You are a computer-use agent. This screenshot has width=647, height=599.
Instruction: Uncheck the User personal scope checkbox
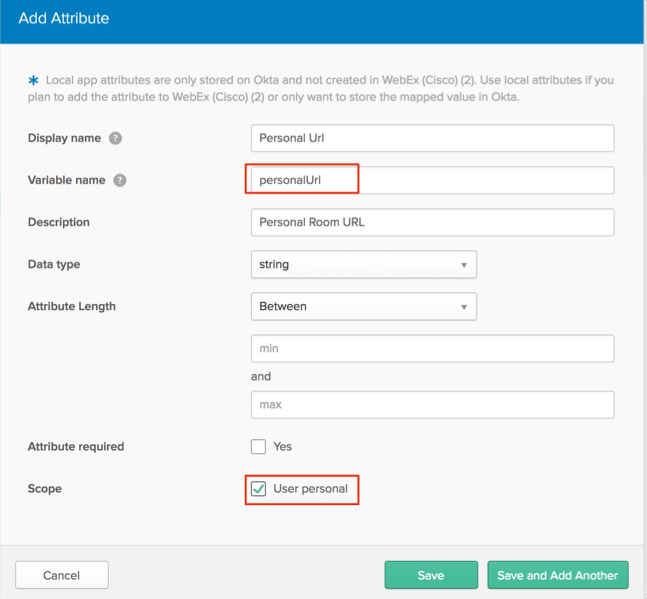pyautogui.click(x=259, y=489)
